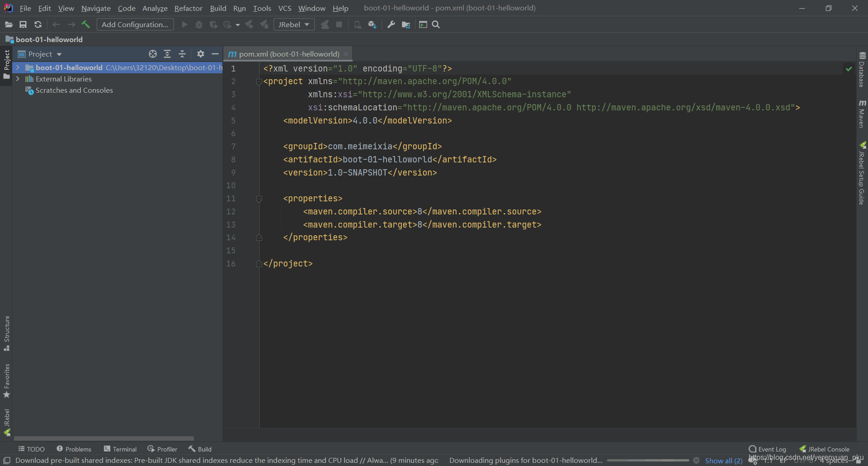The width and height of the screenshot is (868, 466).
Task: Click the Show all (2) link
Action: tap(724, 461)
